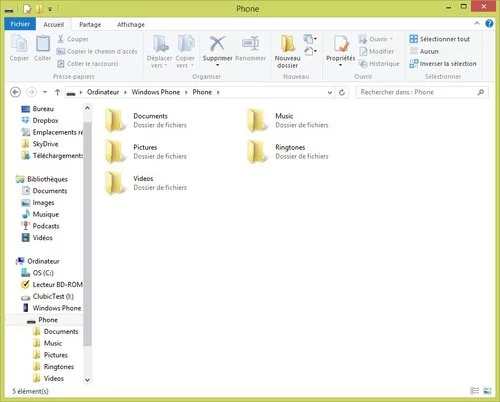Screen dimensions: 500x402
Task: Select Musique library in the sidebar
Action: [x=40, y=214]
